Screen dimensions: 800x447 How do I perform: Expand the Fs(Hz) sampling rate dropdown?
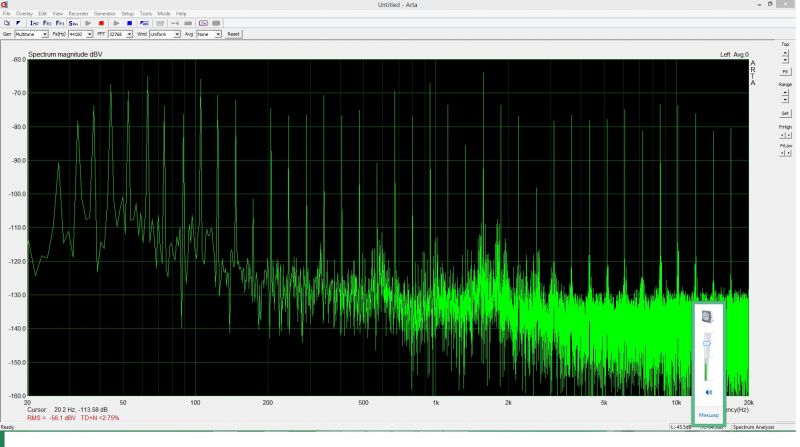(90, 34)
